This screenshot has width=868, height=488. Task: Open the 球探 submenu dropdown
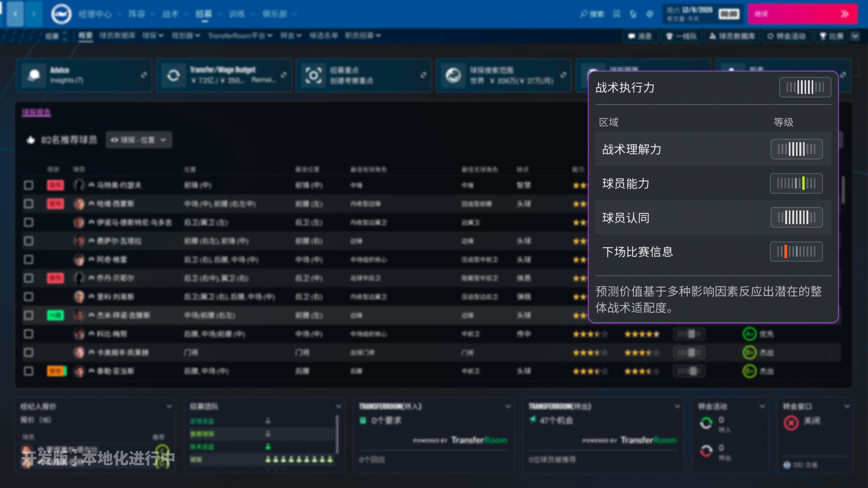153,35
